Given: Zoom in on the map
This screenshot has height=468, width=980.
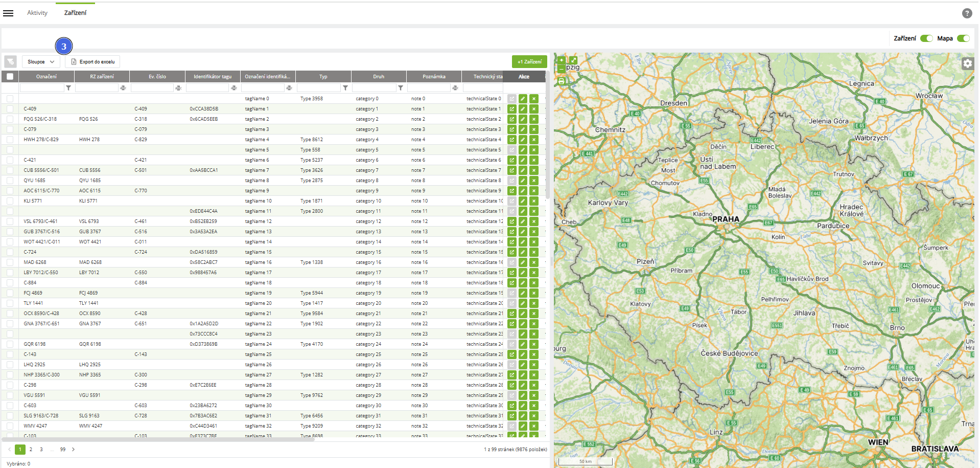Looking at the screenshot, I should point(562,60).
